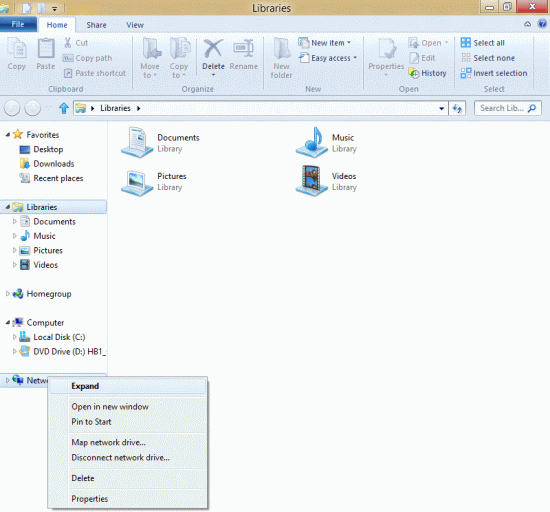Choose Expand from the context menu

tap(128, 386)
